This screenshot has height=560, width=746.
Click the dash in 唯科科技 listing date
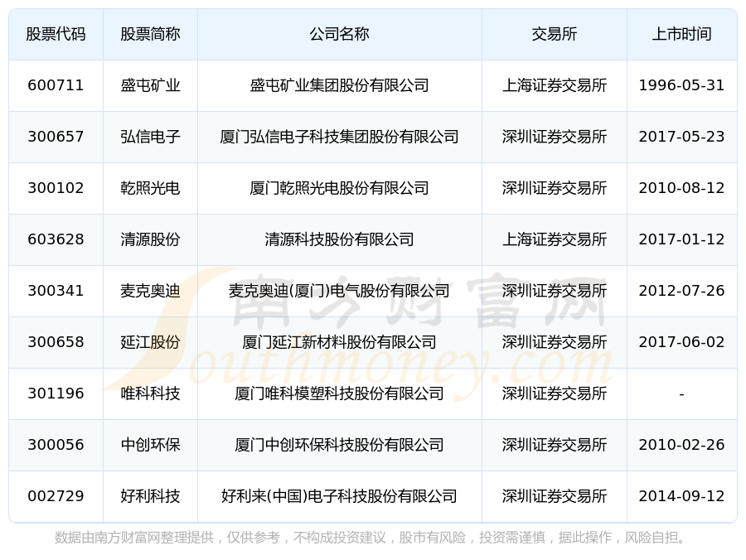pos(682,394)
